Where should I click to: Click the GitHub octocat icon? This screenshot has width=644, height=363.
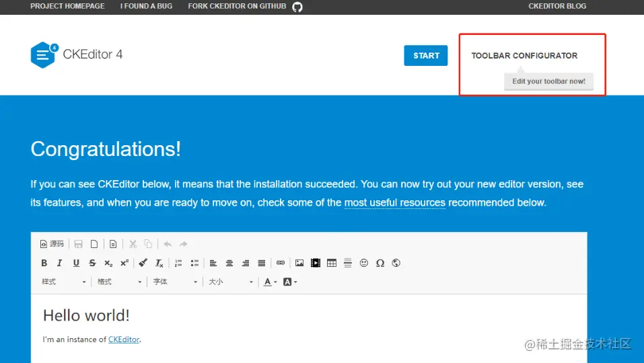pyautogui.click(x=297, y=7)
